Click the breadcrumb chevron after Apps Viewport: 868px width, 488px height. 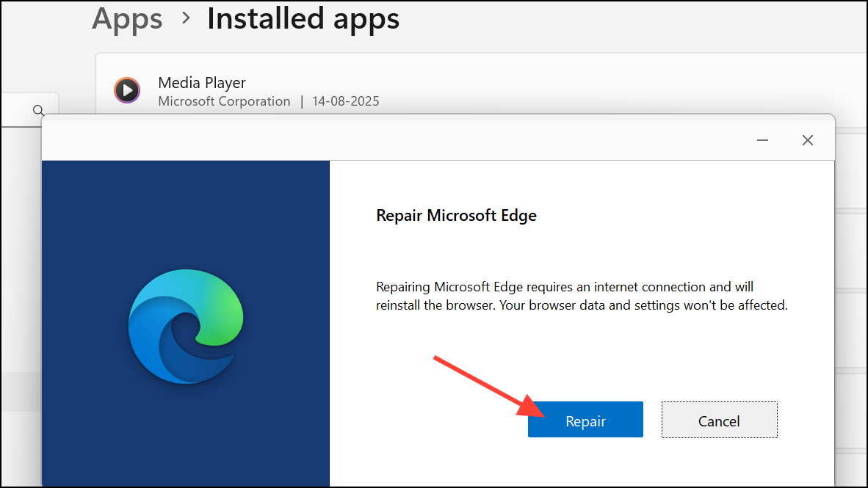click(x=186, y=18)
